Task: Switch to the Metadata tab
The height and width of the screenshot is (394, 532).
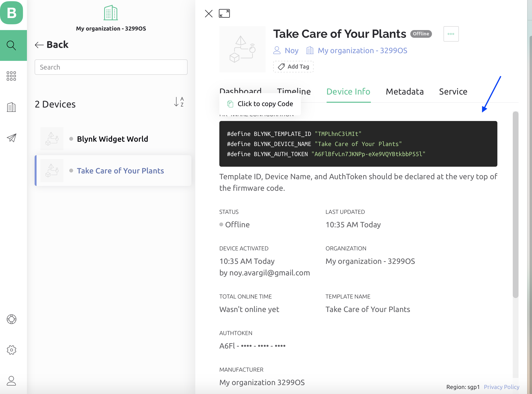Action: tap(405, 92)
